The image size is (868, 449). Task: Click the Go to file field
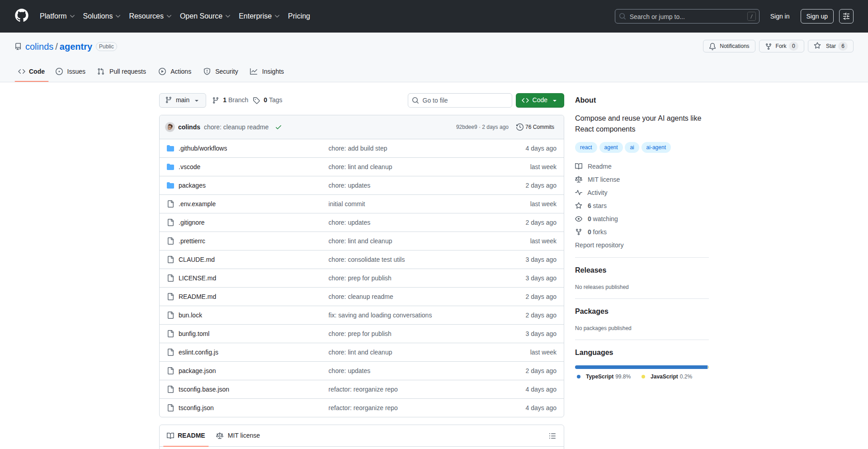tap(460, 100)
